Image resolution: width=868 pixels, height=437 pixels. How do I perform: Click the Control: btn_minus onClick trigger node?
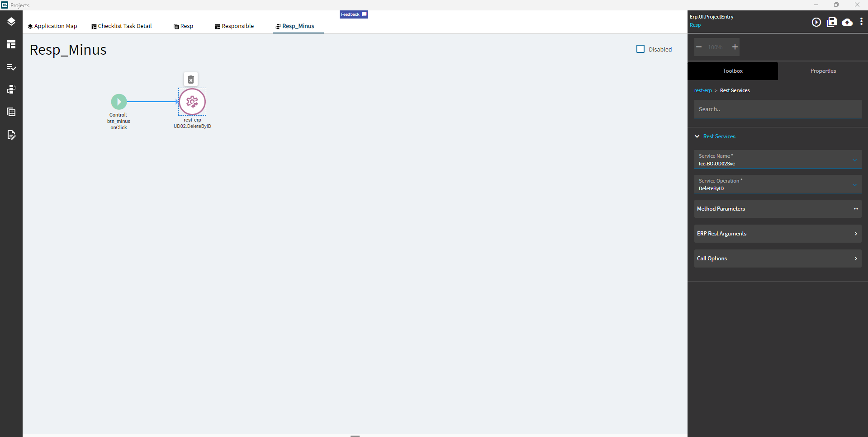point(119,101)
